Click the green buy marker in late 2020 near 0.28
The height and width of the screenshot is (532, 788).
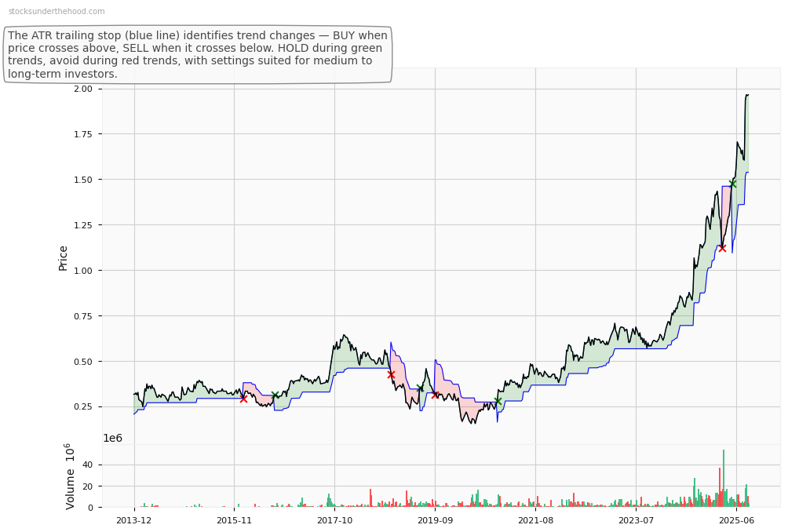tap(498, 401)
